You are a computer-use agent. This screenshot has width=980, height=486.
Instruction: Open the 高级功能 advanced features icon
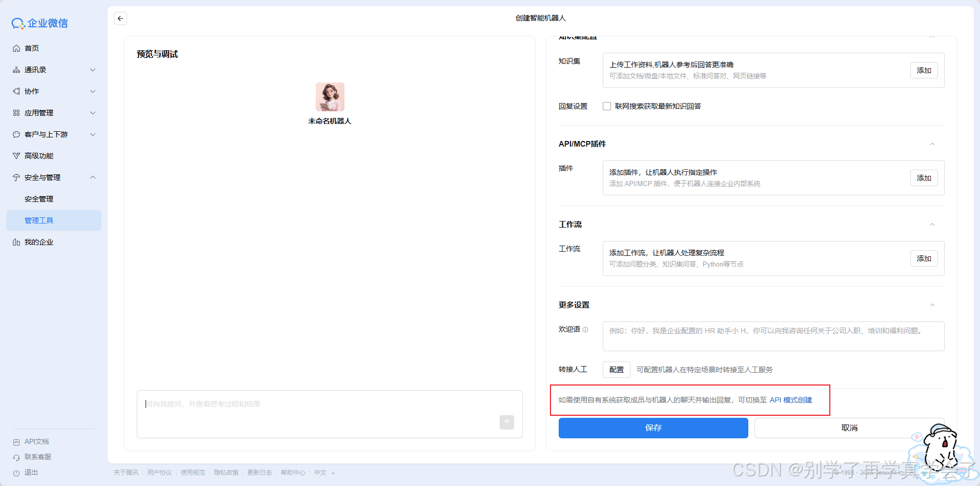tap(17, 155)
